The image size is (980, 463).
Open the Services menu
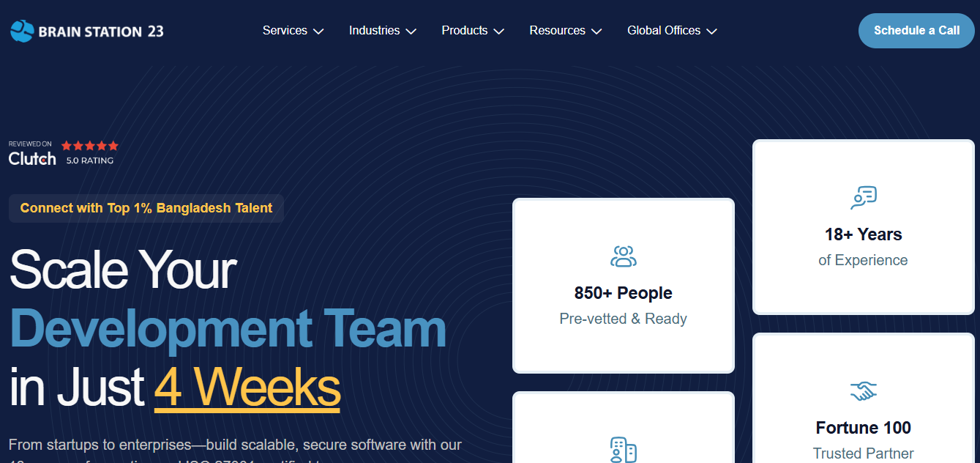pyautogui.click(x=293, y=31)
